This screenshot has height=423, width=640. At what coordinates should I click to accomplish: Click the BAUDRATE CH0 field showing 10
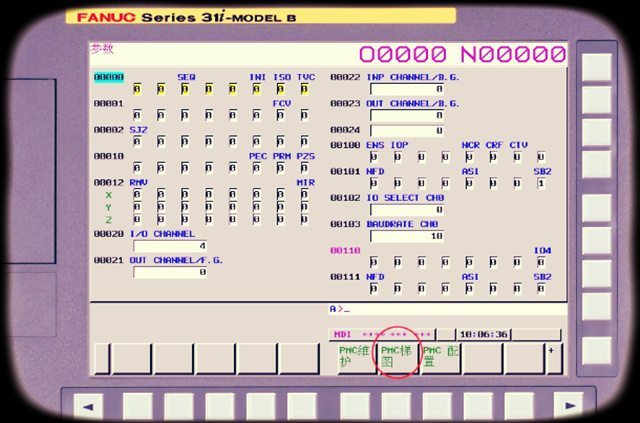[407, 236]
